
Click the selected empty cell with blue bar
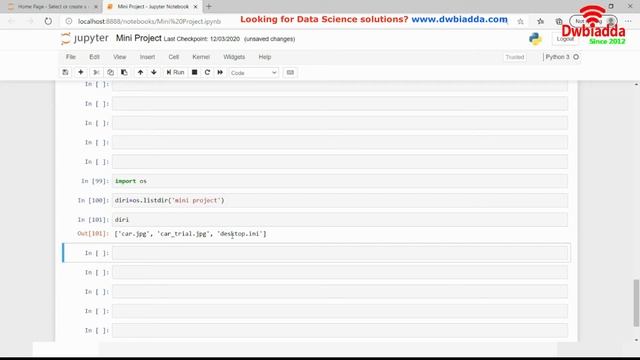point(340,253)
